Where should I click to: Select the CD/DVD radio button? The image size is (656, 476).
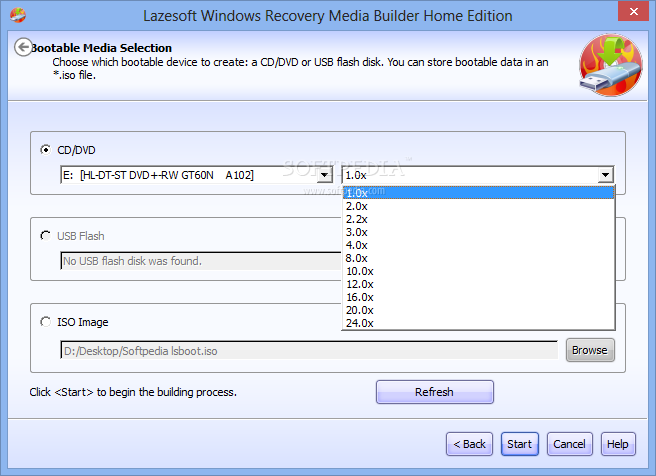pyautogui.click(x=46, y=149)
